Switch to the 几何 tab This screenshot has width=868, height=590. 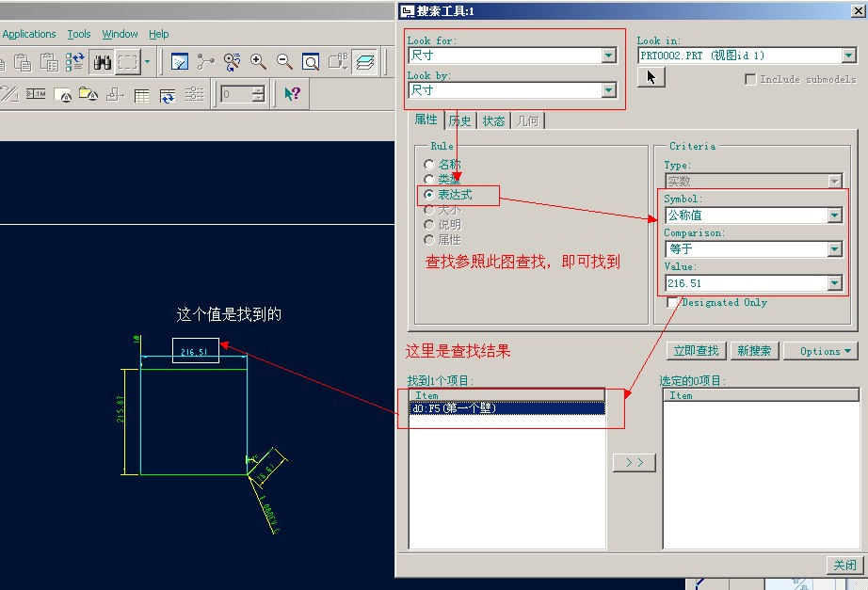[x=527, y=120]
